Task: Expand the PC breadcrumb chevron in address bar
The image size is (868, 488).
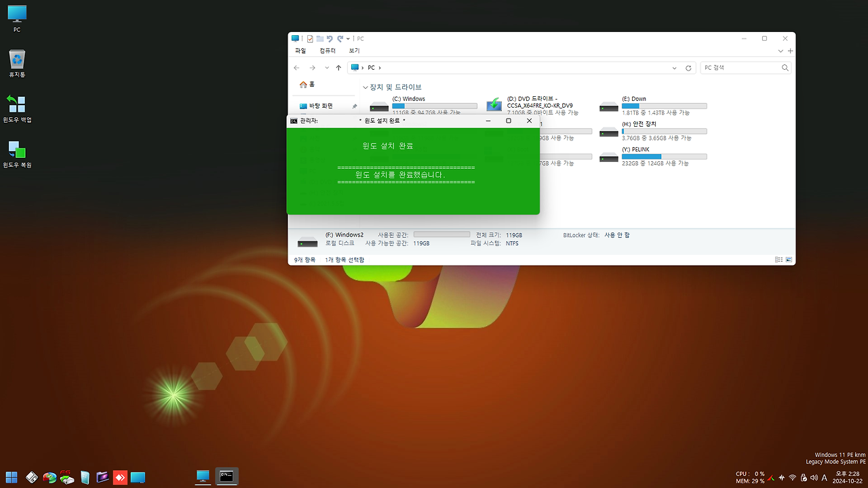Action: [380, 68]
